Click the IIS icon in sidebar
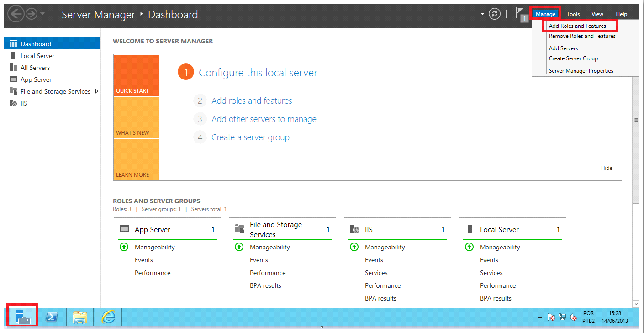Image resolution: width=644 pixels, height=333 pixels. click(x=13, y=103)
